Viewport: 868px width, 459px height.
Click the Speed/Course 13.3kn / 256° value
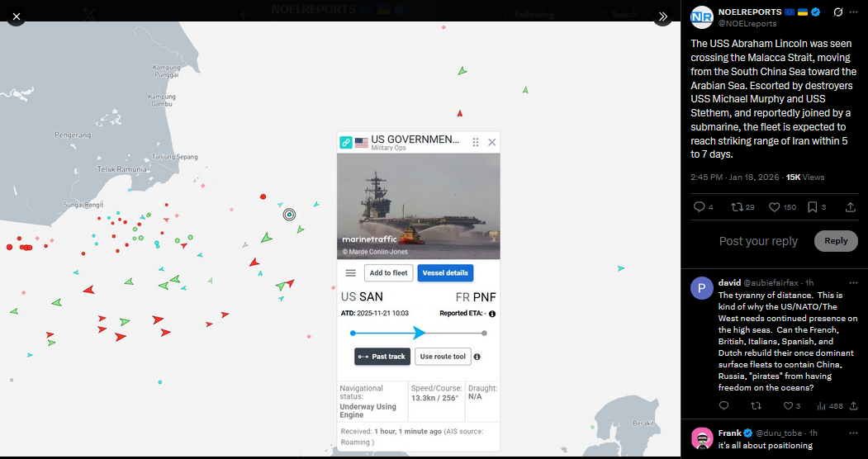434,398
